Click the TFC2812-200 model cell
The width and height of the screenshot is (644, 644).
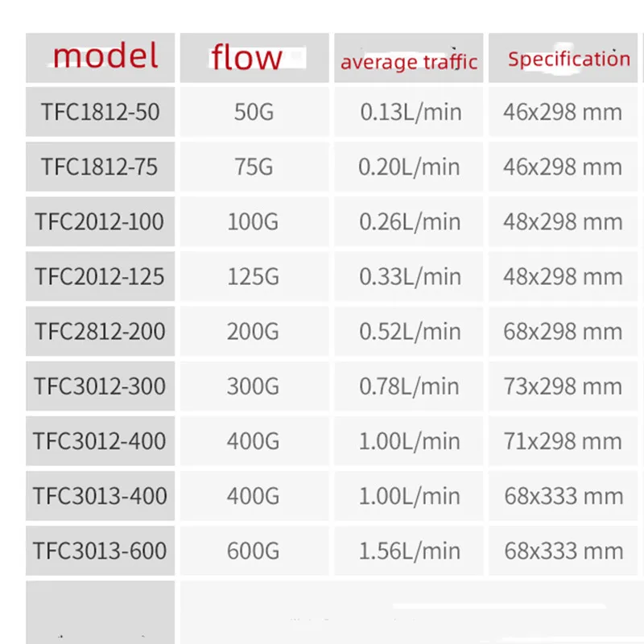[100, 331]
